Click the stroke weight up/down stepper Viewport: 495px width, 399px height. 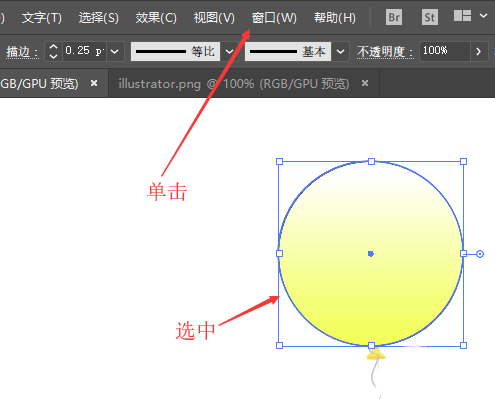pos(53,51)
